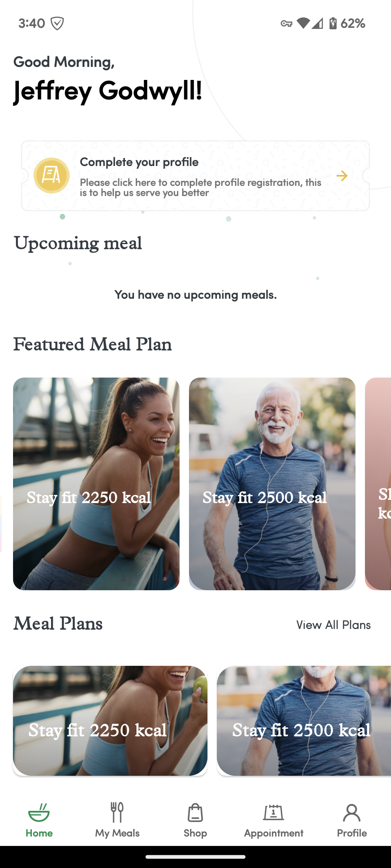Tap the yellow profile registration icon

coord(51,175)
